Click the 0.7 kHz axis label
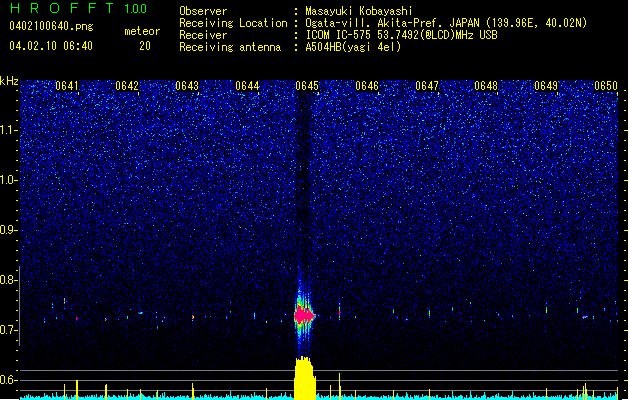Screen dimensions: 629x400 pyautogui.click(x=9, y=330)
